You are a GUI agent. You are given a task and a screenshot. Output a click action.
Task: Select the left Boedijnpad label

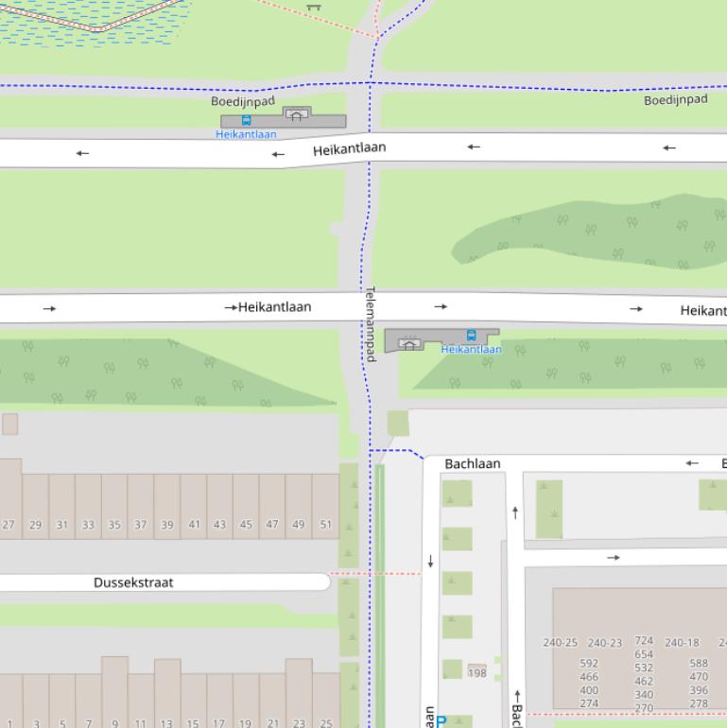[x=242, y=101]
